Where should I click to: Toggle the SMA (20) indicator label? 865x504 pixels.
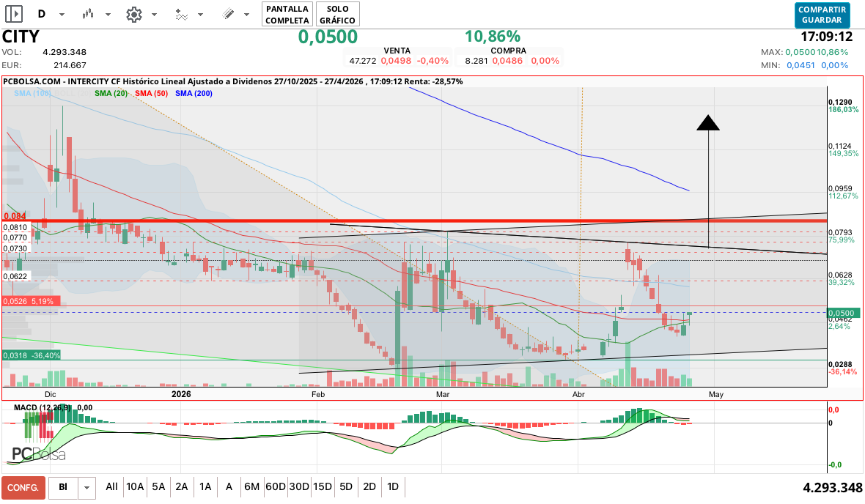coord(111,94)
